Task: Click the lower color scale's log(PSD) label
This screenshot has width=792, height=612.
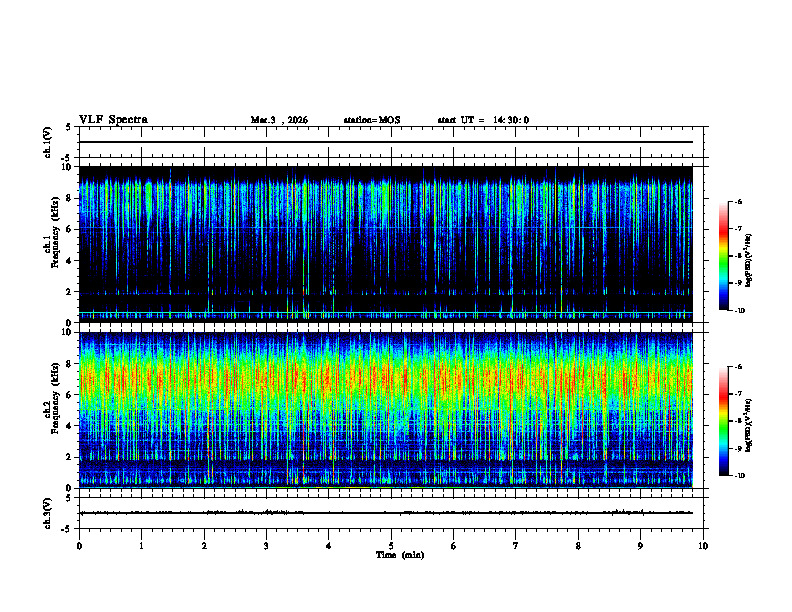Action: [x=749, y=425]
